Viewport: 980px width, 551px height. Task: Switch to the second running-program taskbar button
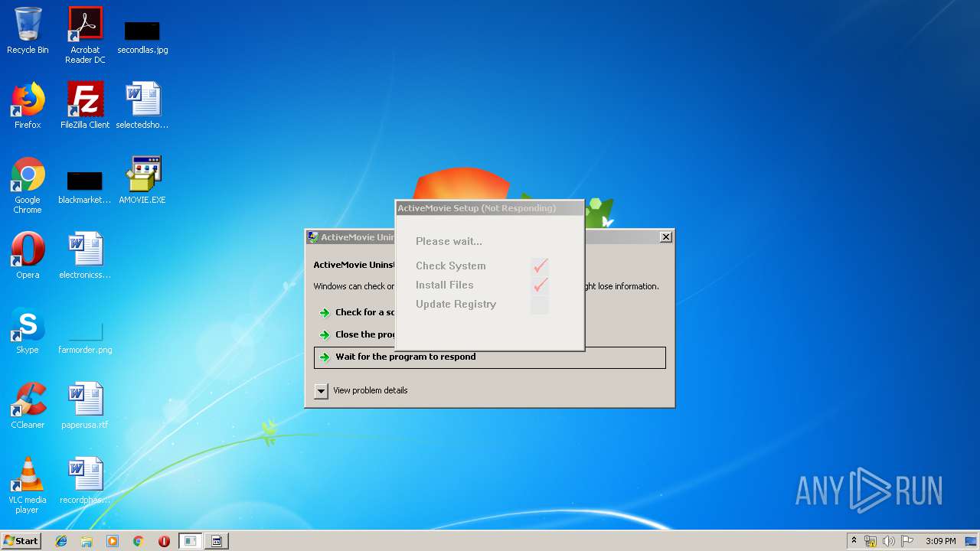tap(217, 541)
